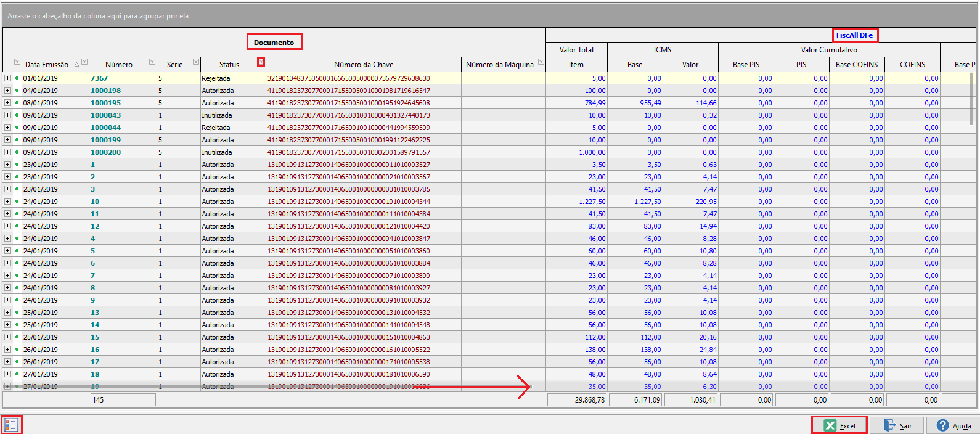
Task: Open the Status column filter icon
Action: 261,62
